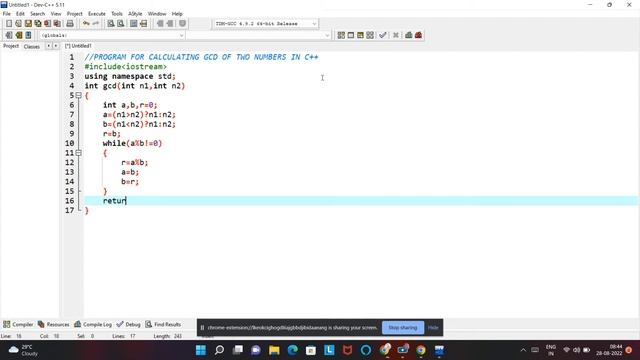This screenshot has width=640, height=360.
Task: Click the Close All toolbar icon
Action: click(x=57, y=24)
